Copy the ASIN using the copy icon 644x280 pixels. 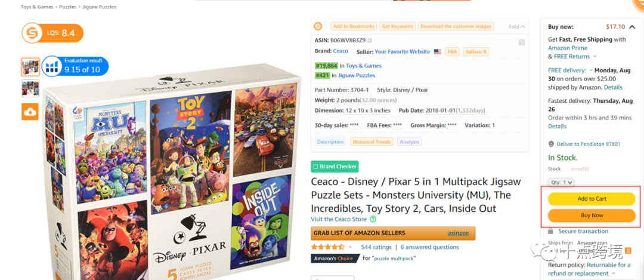tap(370, 40)
